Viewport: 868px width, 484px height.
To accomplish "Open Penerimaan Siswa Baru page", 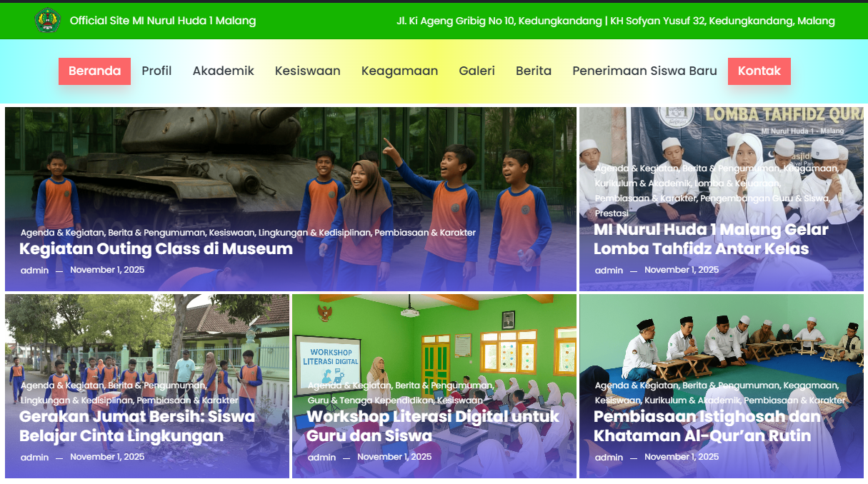I will [x=644, y=71].
